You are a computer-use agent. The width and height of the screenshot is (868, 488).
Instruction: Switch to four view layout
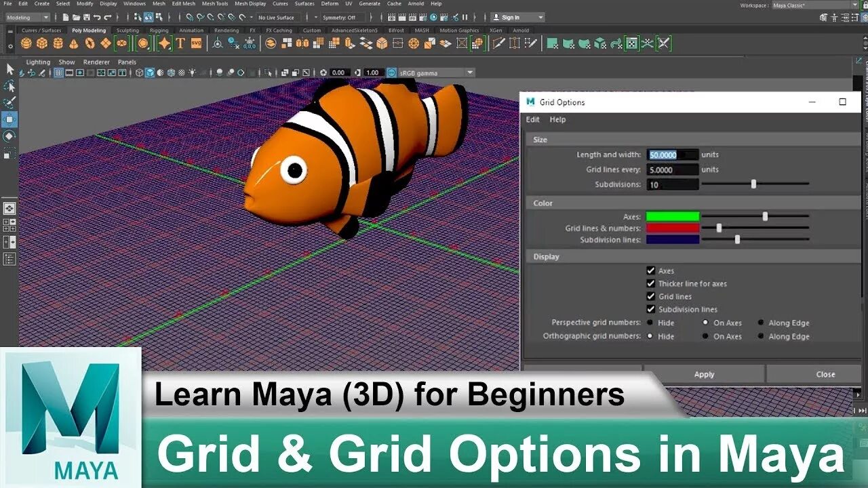pyautogui.click(x=9, y=225)
